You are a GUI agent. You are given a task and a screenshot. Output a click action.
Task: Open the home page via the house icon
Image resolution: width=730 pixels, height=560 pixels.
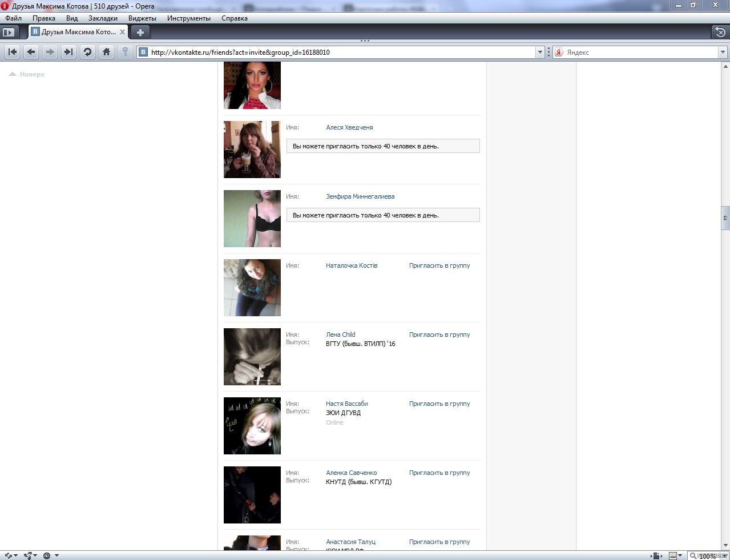106,52
